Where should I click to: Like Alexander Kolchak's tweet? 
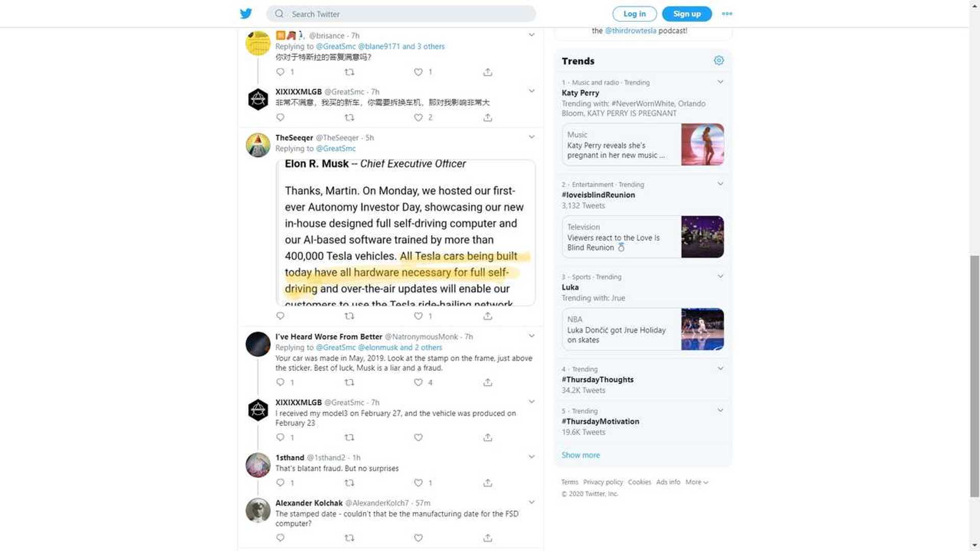[x=419, y=538]
